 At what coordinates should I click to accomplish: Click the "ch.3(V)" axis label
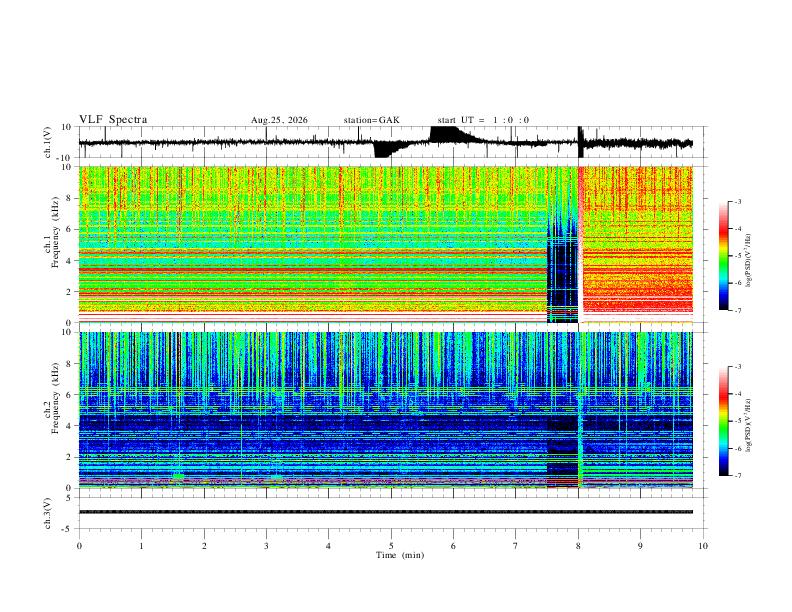click(48, 514)
